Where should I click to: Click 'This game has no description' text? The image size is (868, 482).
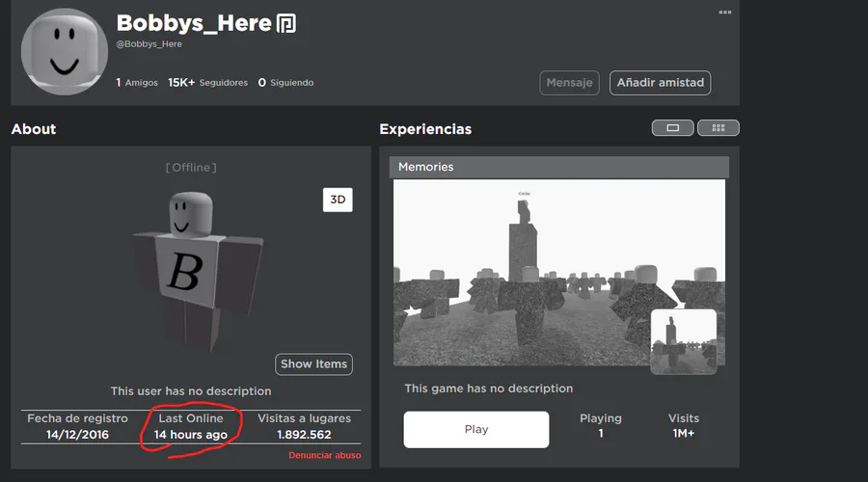(x=489, y=388)
